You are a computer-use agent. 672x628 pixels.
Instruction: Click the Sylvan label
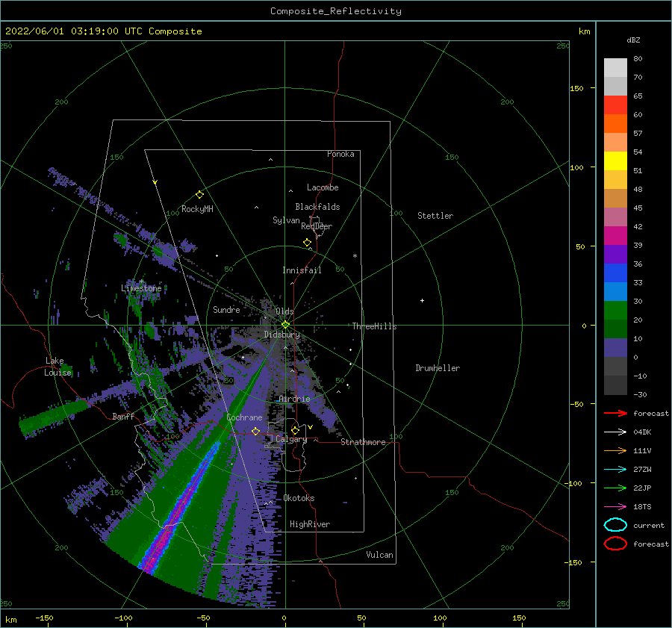pyautogui.click(x=286, y=220)
